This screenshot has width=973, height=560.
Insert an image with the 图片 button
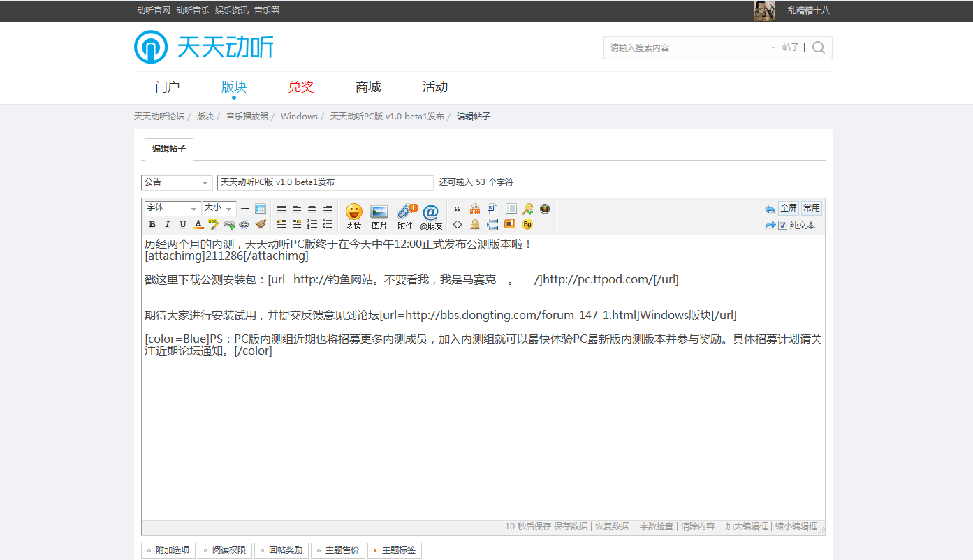[x=379, y=216]
